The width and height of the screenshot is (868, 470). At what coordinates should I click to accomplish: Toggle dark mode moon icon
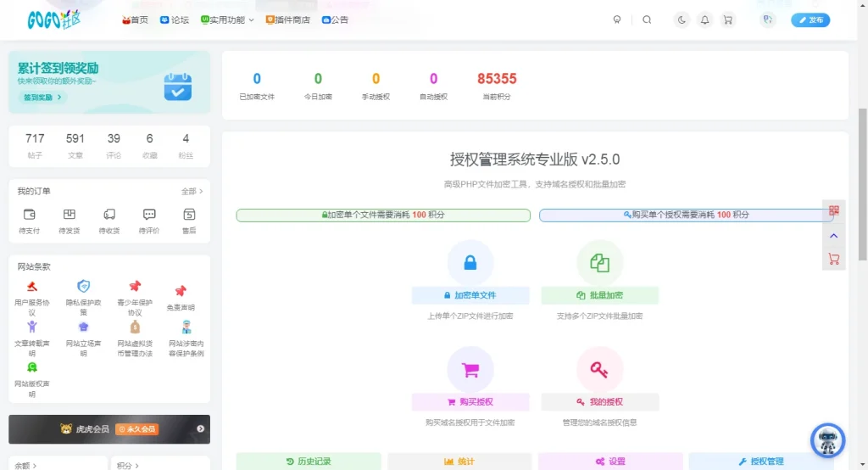pyautogui.click(x=682, y=20)
